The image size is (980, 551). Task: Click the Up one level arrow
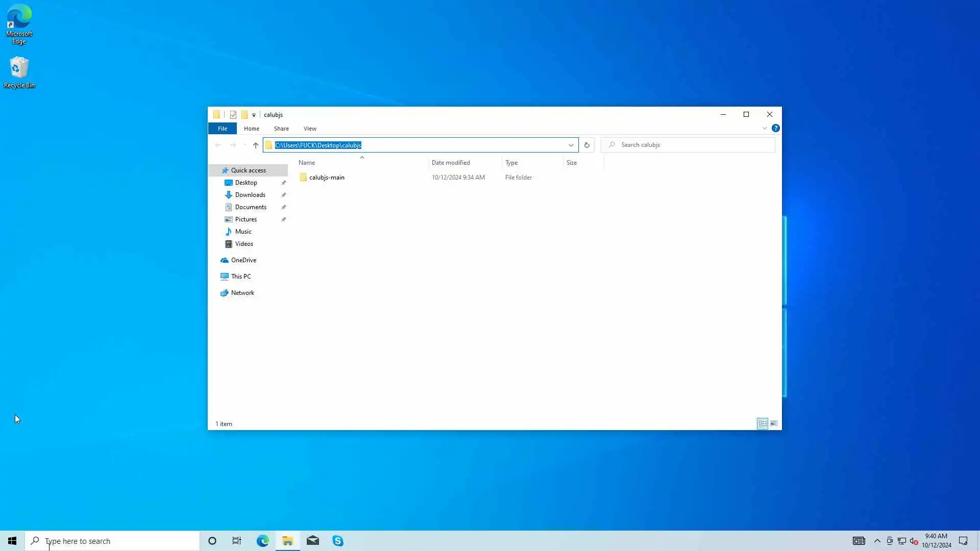tap(256, 145)
